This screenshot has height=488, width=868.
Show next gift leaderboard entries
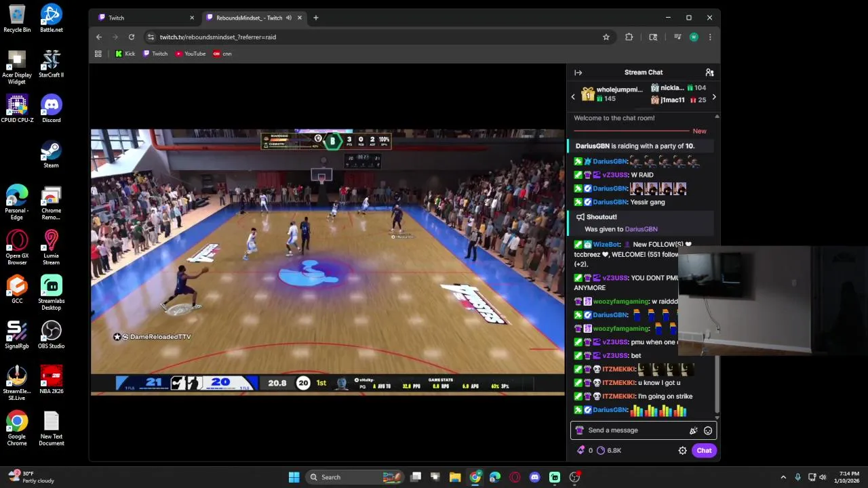(714, 97)
